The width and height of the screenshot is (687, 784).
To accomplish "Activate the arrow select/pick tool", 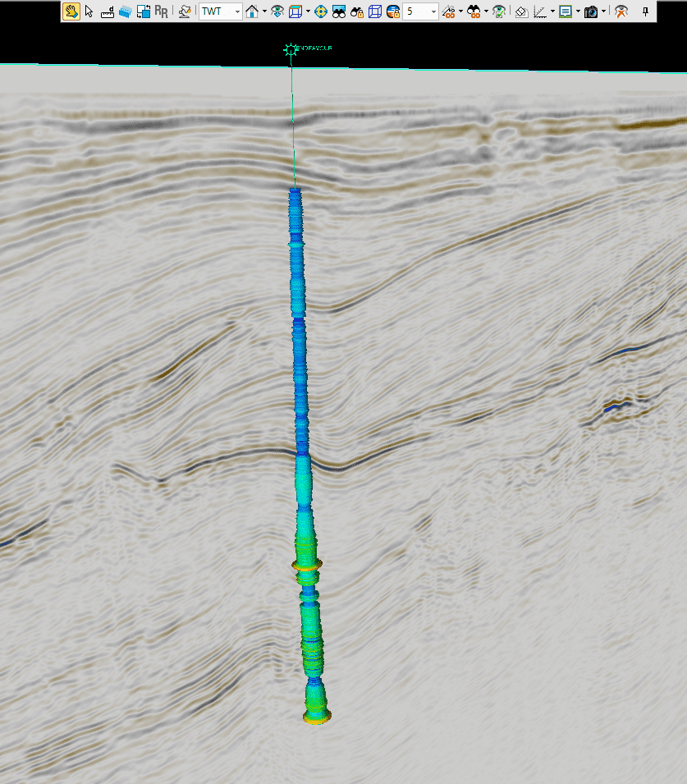I will pyautogui.click(x=89, y=11).
